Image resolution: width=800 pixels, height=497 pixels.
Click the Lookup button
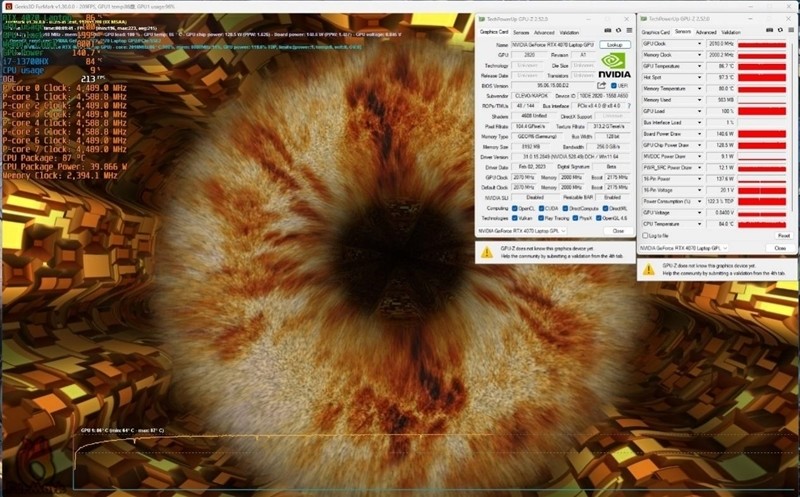(x=614, y=45)
